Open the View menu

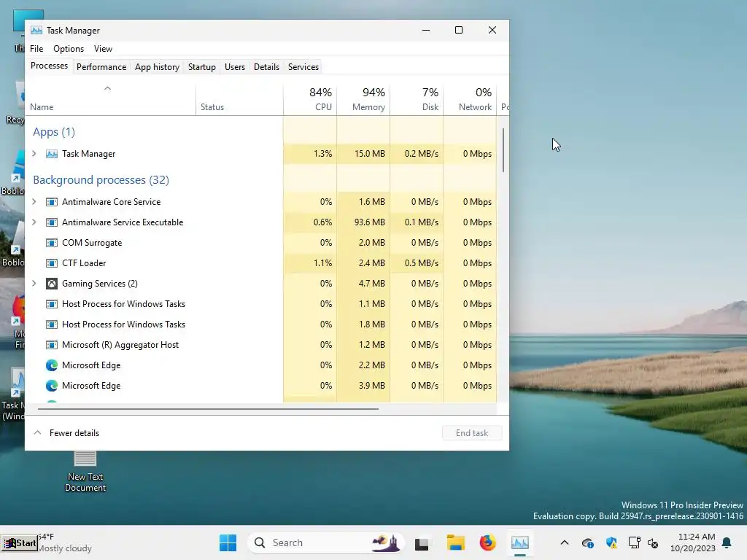tap(103, 49)
